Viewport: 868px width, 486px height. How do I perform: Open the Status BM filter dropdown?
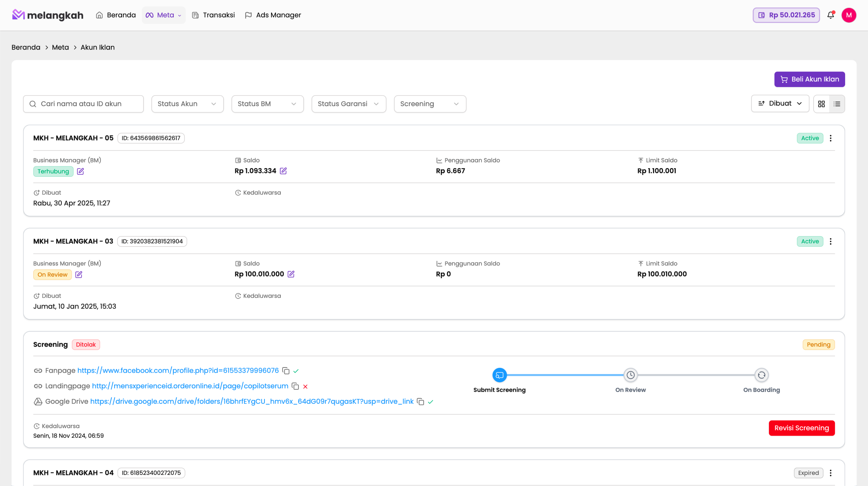(267, 104)
